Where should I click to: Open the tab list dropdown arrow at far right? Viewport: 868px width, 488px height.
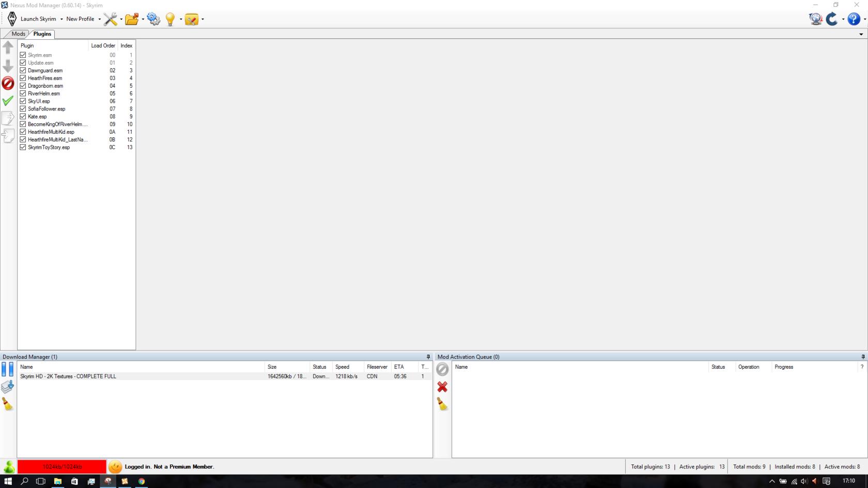[861, 34]
